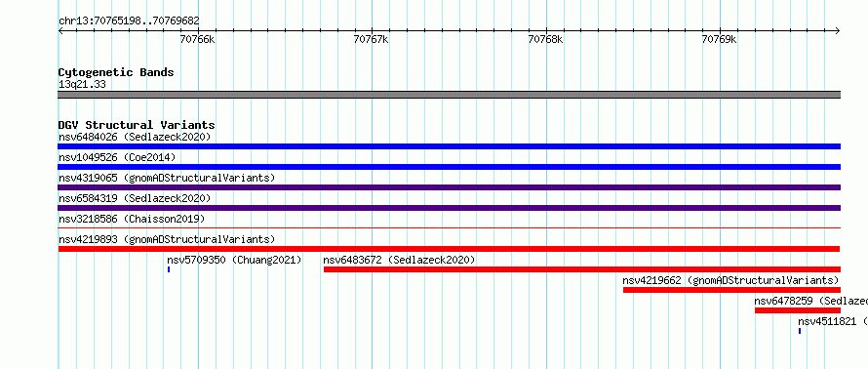The height and width of the screenshot is (369, 868).
Task: Click the thin red line under nsv3218586
Action: click(x=449, y=227)
